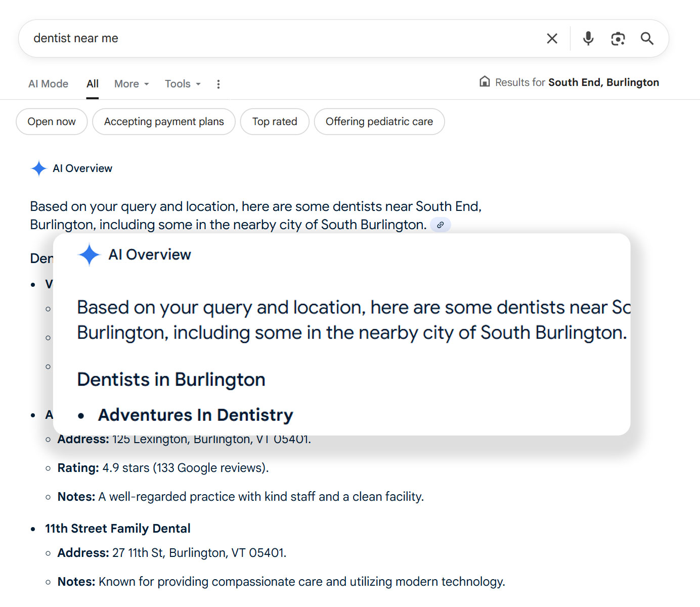The image size is (700, 607).
Task: Select the Adventures In Dentistry heading in popup
Action: [x=195, y=415]
